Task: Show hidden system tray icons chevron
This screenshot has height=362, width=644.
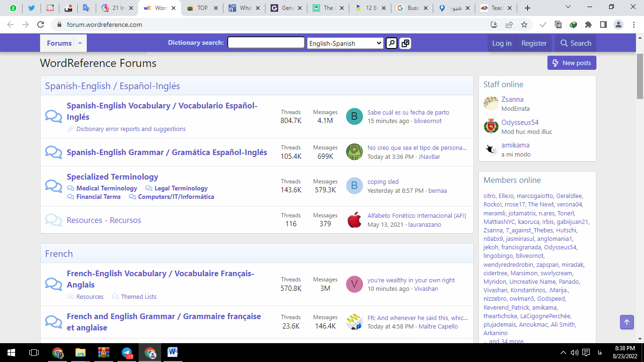Action: point(563,353)
